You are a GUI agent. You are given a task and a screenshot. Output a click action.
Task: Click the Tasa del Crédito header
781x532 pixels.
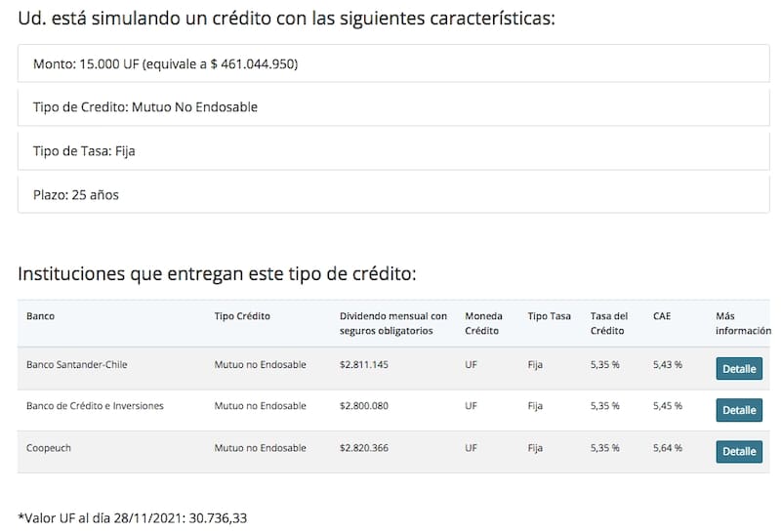point(609,323)
